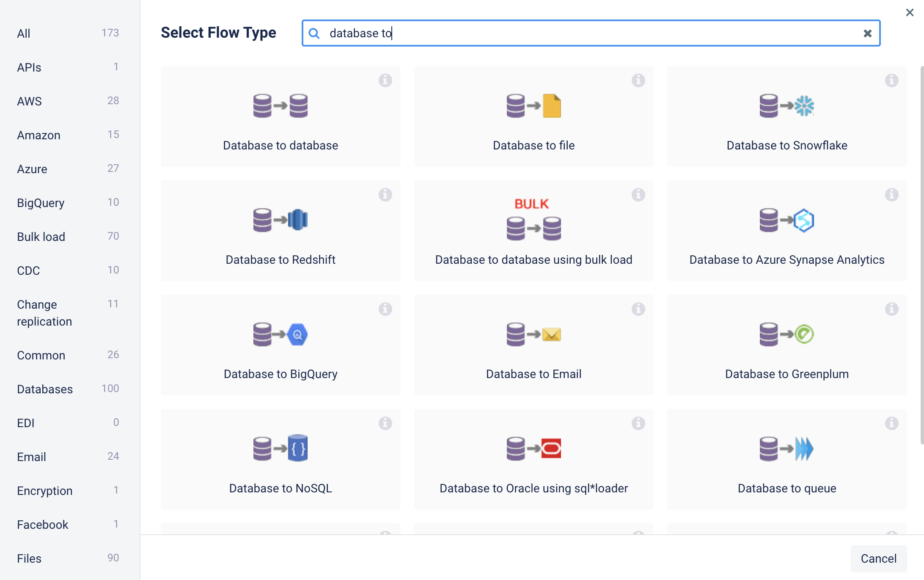Open info for Database to Azure Synapse
The image size is (924, 580).
point(891,195)
